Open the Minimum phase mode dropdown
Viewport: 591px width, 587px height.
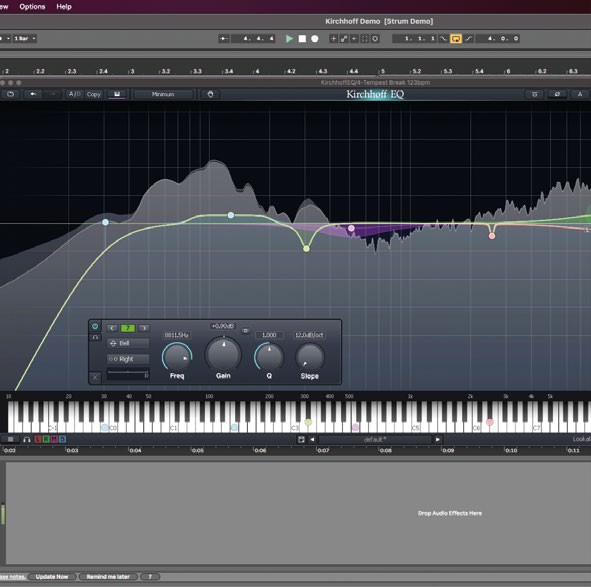tap(163, 94)
